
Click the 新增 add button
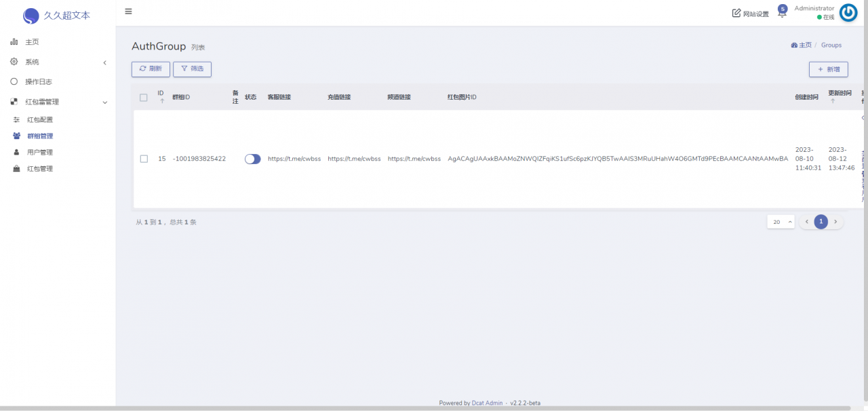829,69
